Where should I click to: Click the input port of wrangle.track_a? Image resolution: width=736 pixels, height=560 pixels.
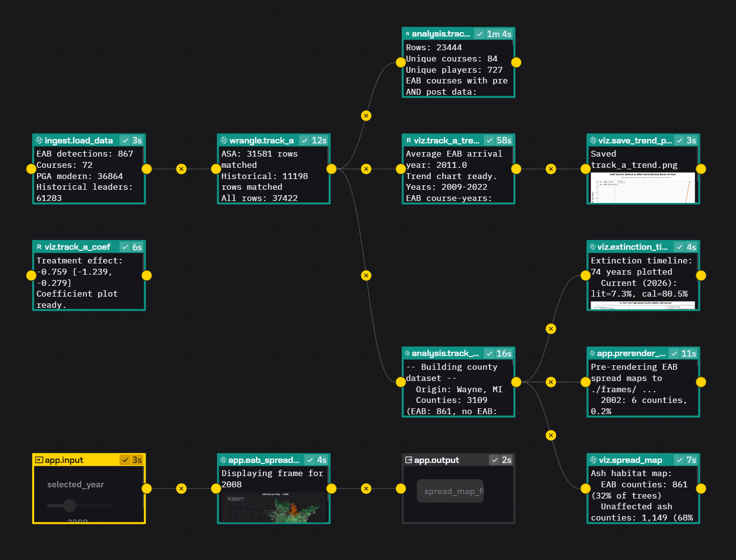216,169
